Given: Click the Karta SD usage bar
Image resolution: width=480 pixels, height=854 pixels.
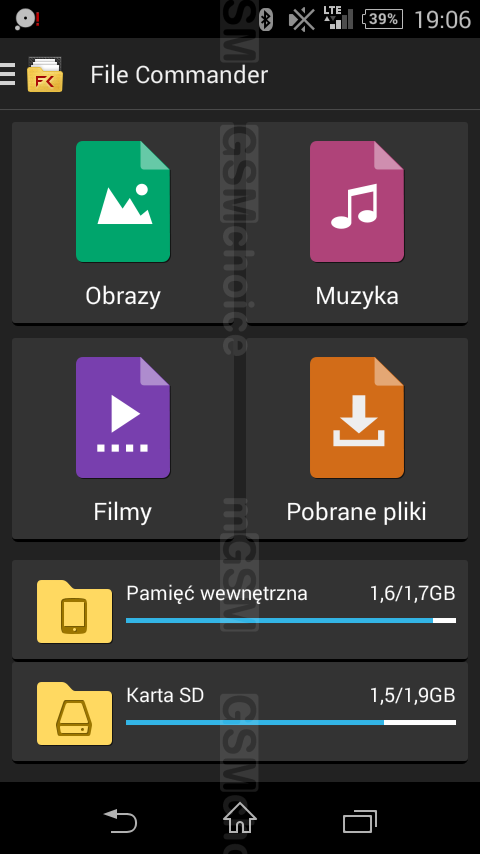Looking at the screenshot, I should pyautogui.click(x=291, y=722).
